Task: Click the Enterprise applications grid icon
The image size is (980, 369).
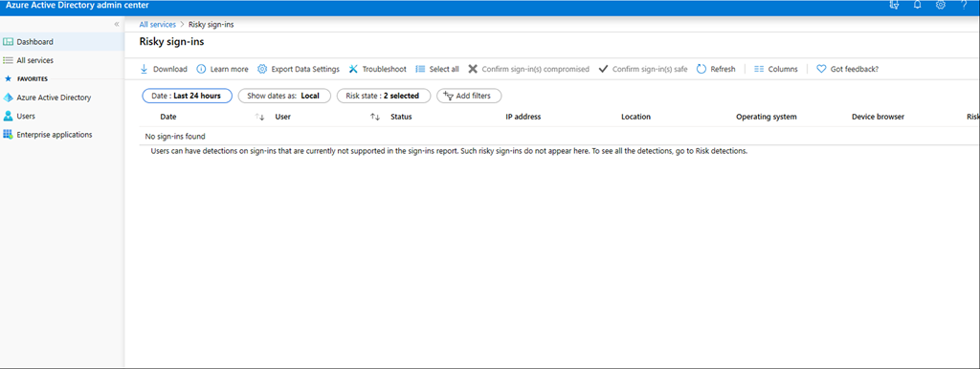Action: [8, 134]
